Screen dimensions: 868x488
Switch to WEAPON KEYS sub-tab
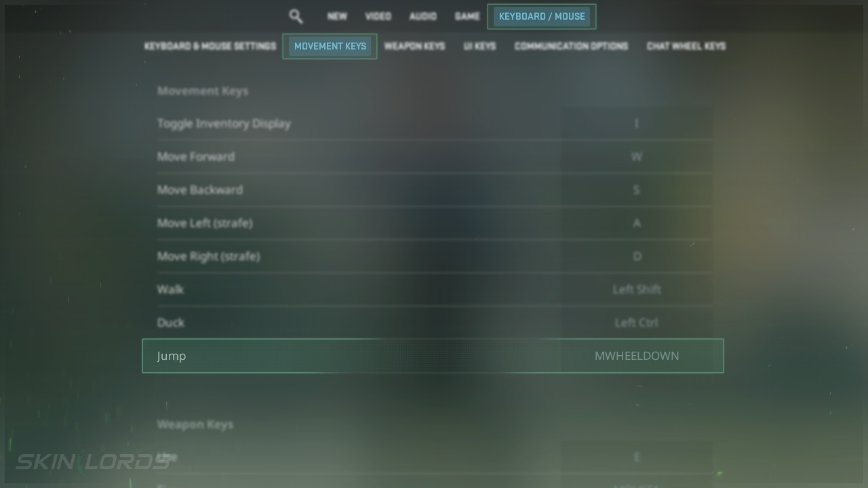414,46
